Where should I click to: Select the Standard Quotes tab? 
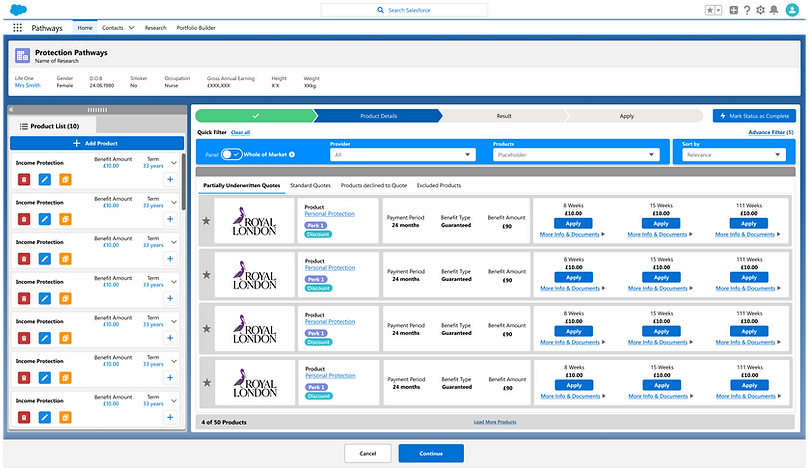click(x=310, y=185)
